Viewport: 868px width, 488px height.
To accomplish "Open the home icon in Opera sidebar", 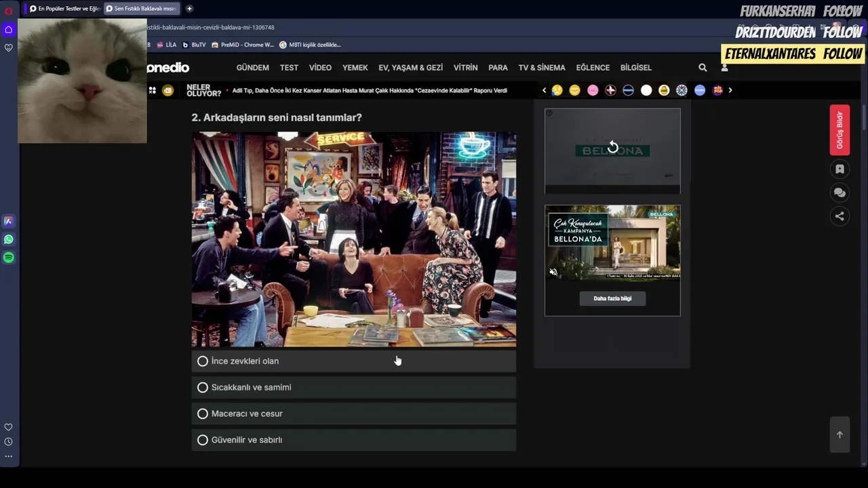I will click(x=9, y=30).
